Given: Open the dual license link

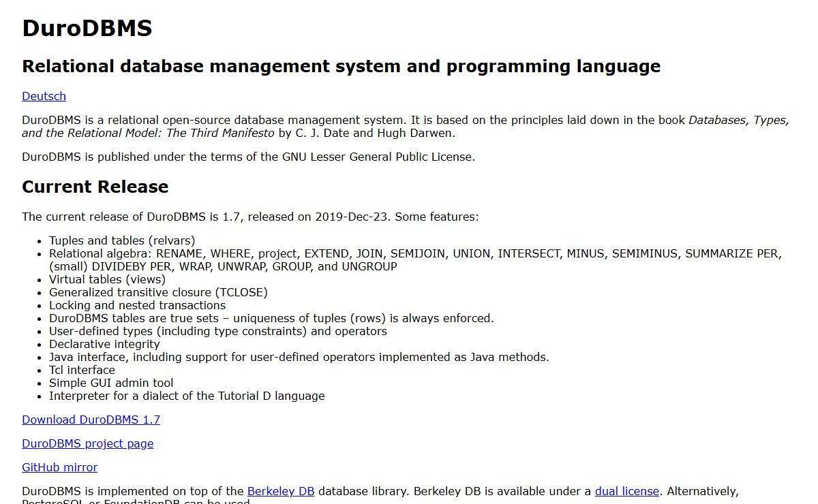Looking at the screenshot, I should pyautogui.click(x=627, y=491).
